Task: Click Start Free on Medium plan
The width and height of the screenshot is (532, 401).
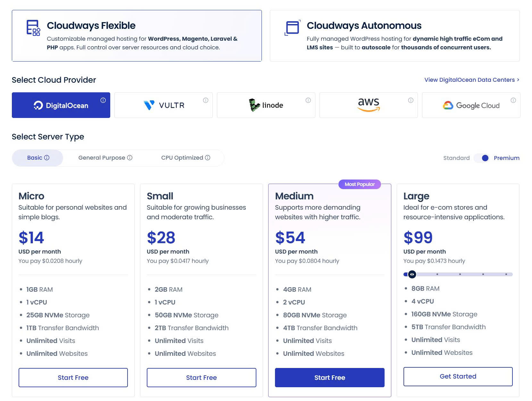Action: 329,378
